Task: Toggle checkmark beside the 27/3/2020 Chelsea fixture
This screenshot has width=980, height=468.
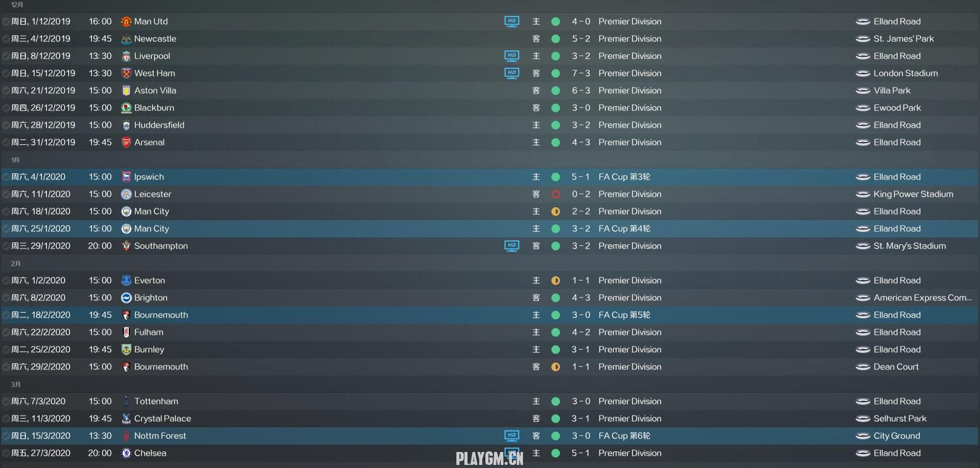Action: tap(6, 453)
